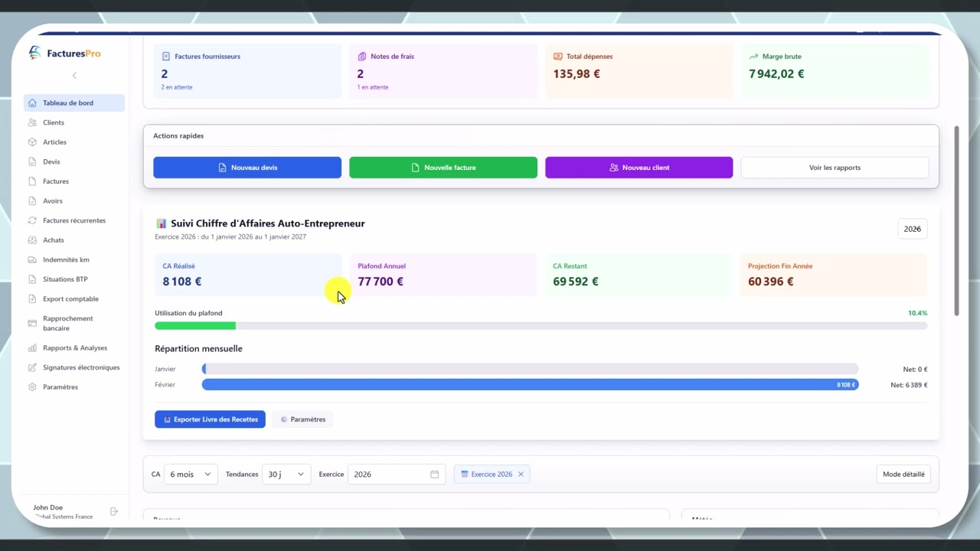Click the Articles box icon
The height and width of the screenshot is (551, 980).
coord(32,142)
